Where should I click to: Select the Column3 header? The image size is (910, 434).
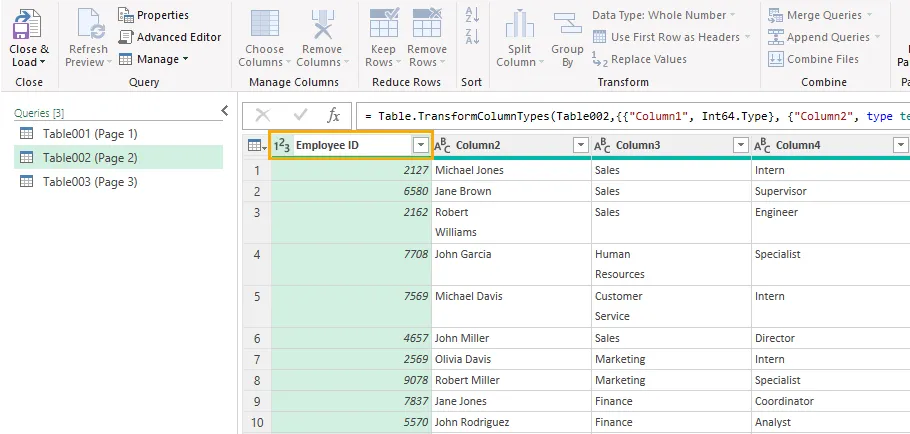pyautogui.click(x=638, y=146)
